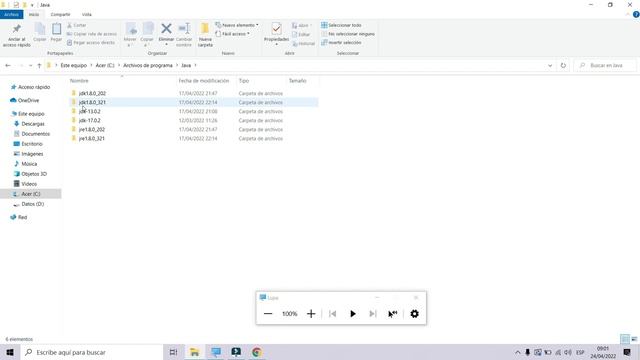This screenshot has width=640, height=360.
Task: Expand the address bar history dropdown
Action: (x=550, y=65)
